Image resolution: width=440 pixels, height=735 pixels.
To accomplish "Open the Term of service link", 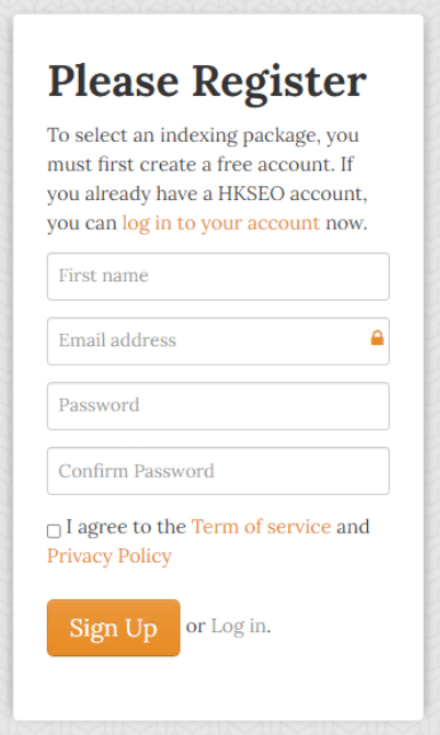I will [x=261, y=526].
